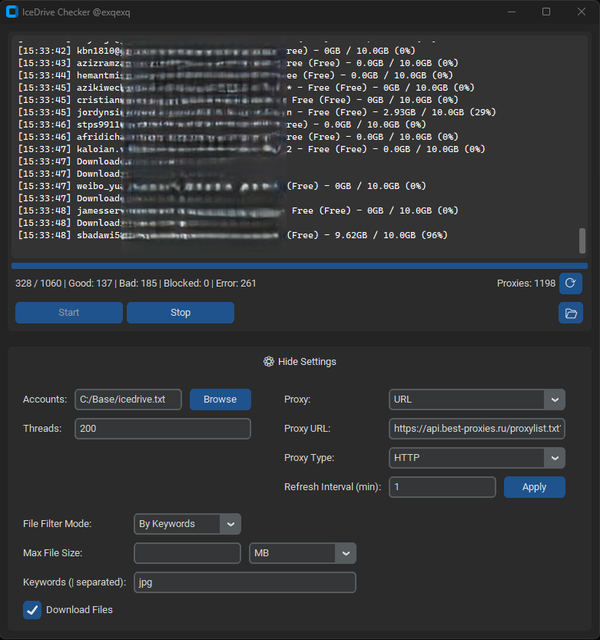Focus the Threads input field
This screenshot has height=640, width=600.
[162, 428]
